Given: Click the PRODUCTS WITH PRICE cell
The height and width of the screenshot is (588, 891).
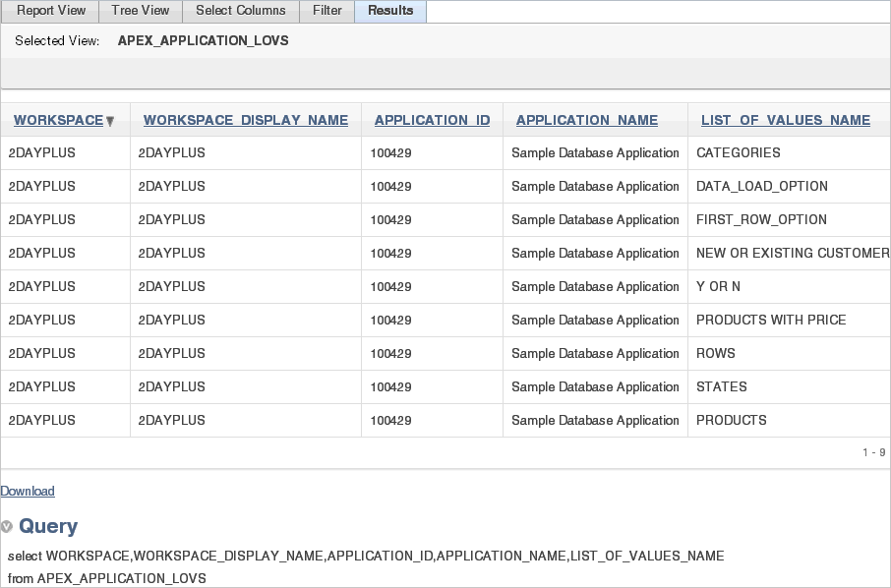Looking at the screenshot, I should [789, 320].
